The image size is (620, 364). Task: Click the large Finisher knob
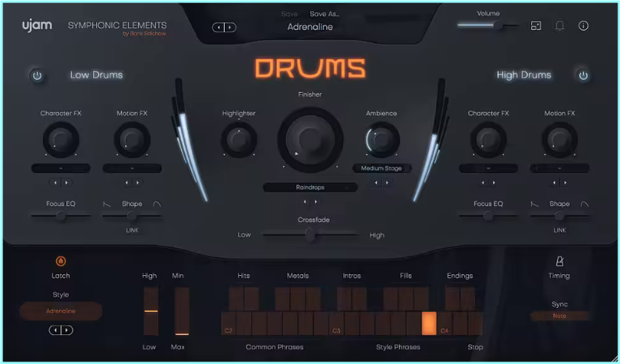310,139
